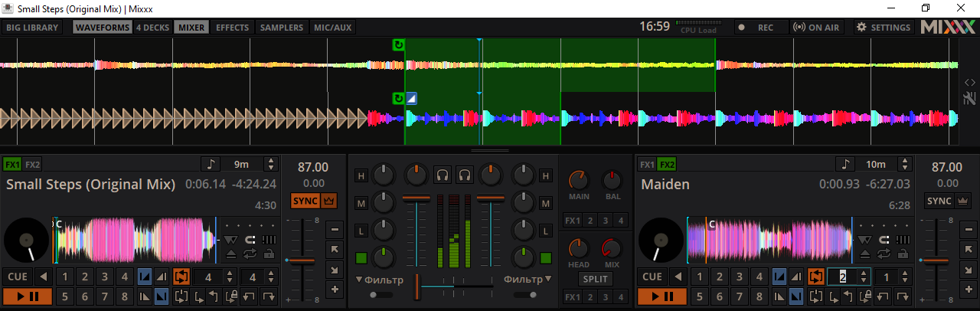Assign main output to FX1
Image resolution: width=980 pixels, height=311 pixels.
tap(573, 221)
